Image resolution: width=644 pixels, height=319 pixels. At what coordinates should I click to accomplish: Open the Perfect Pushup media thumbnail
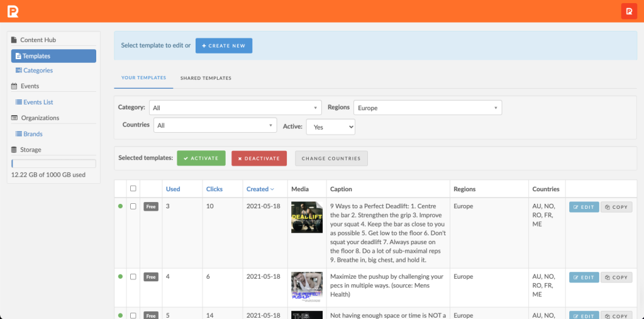[x=307, y=288]
